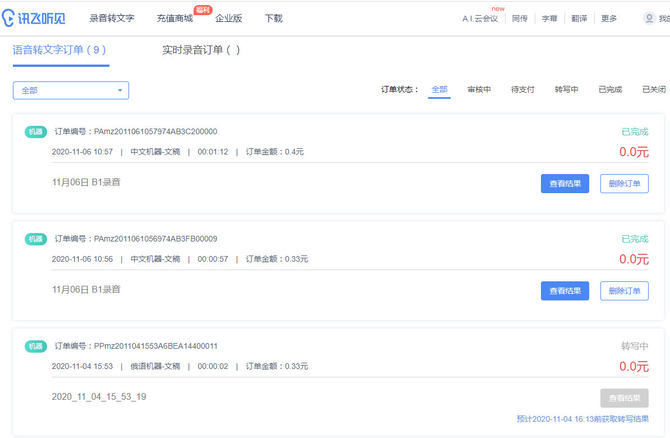Filter orders by 待支付 status
The width and height of the screenshot is (670, 438).
pyautogui.click(x=523, y=89)
